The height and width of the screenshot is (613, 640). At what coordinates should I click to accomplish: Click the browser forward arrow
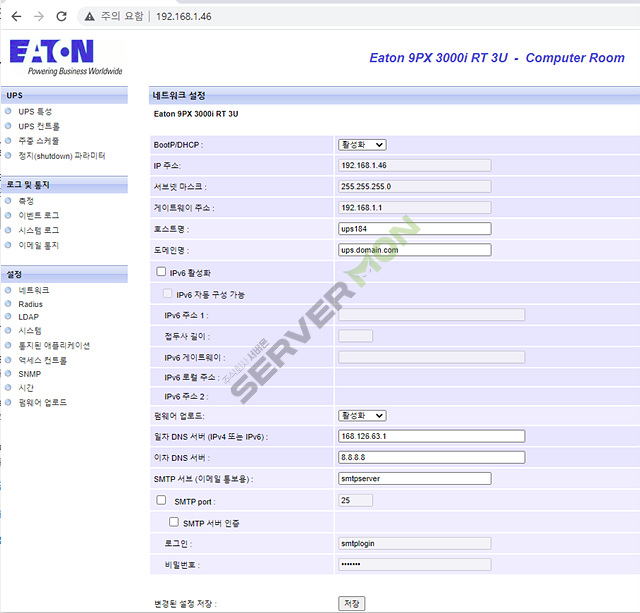tap(39, 16)
